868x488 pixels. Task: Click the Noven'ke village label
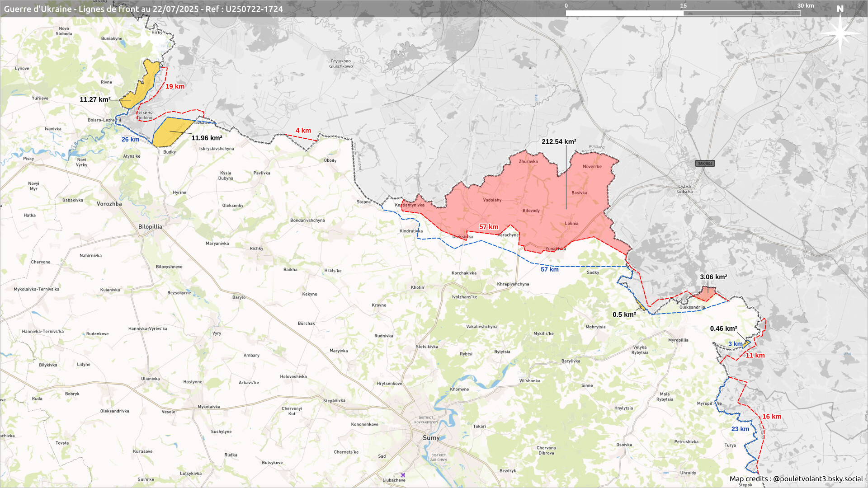pyautogui.click(x=592, y=166)
